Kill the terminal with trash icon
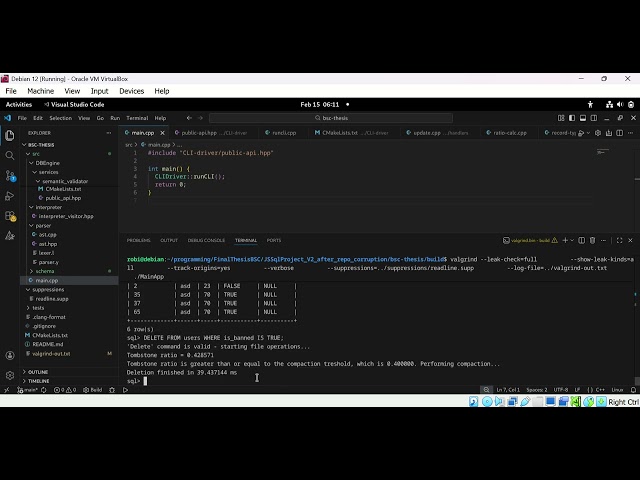The height and width of the screenshot is (480, 640). [593, 240]
